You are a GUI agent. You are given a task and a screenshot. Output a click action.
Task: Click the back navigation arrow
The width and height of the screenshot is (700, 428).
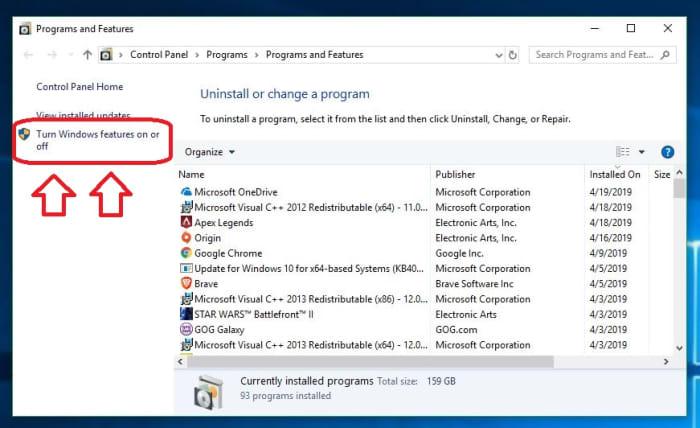[x=29, y=55]
